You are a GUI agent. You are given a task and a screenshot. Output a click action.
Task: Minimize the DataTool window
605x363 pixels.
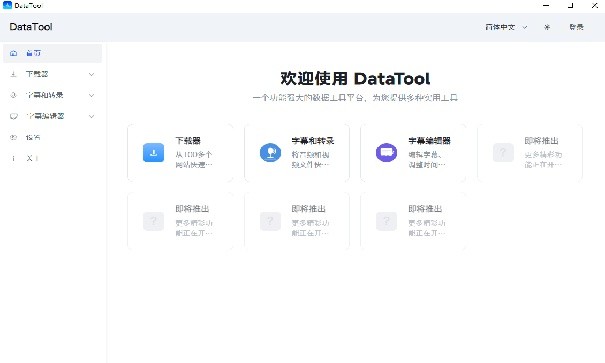pyautogui.click(x=546, y=5)
